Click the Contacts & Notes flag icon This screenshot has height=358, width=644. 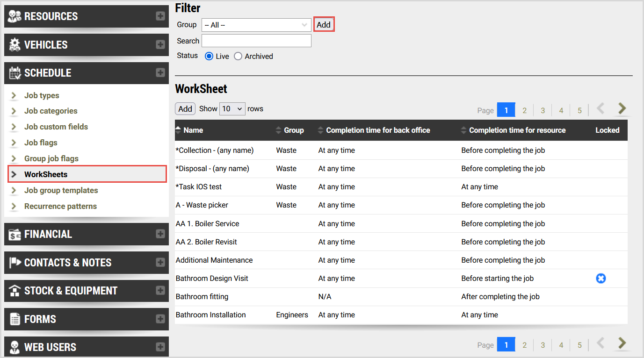pos(15,263)
